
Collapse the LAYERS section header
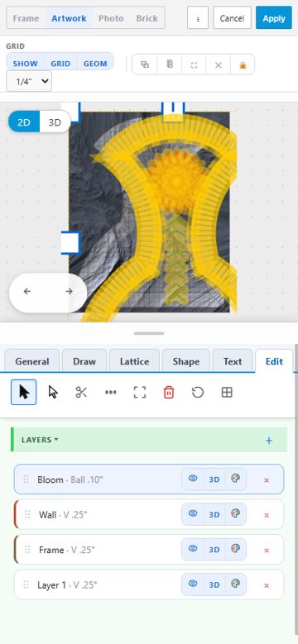tap(40, 440)
